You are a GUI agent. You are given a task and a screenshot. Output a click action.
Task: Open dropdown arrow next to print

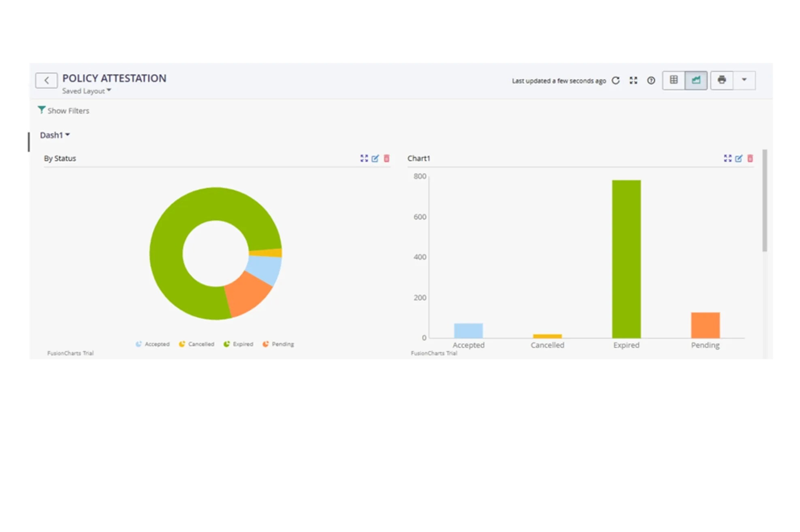pyautogui.click(x=744, y=80)
